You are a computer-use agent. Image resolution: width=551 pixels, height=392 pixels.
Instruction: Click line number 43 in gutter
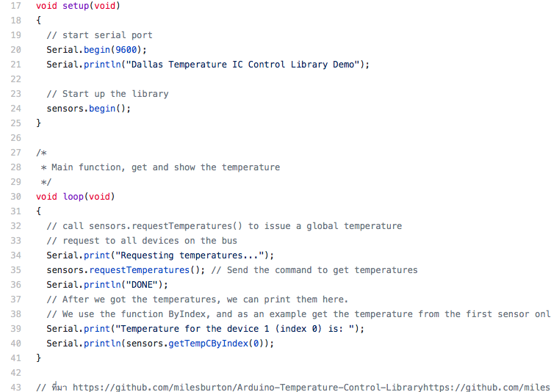(16, 388)
